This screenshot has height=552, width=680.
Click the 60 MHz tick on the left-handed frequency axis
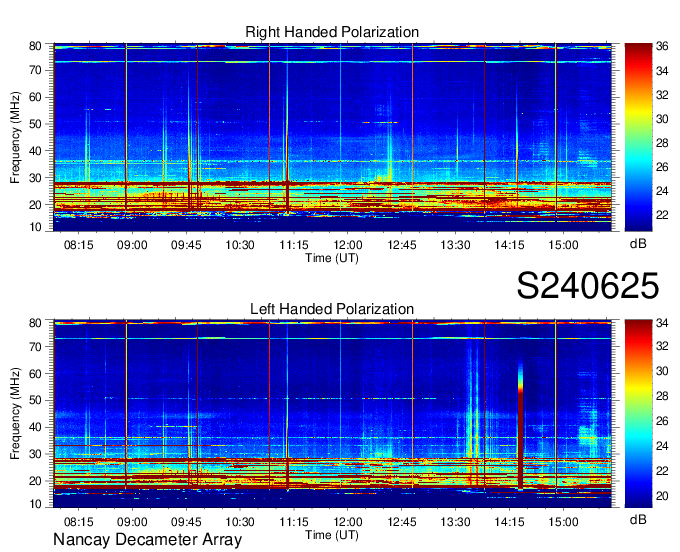[x=35, y=373]
